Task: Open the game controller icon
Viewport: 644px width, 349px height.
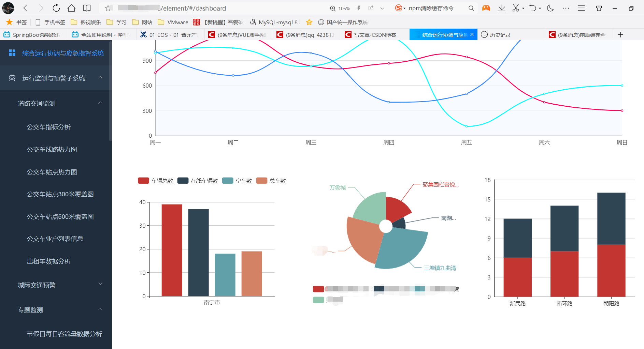Action: pyautogui.click(x=486, y=8)
